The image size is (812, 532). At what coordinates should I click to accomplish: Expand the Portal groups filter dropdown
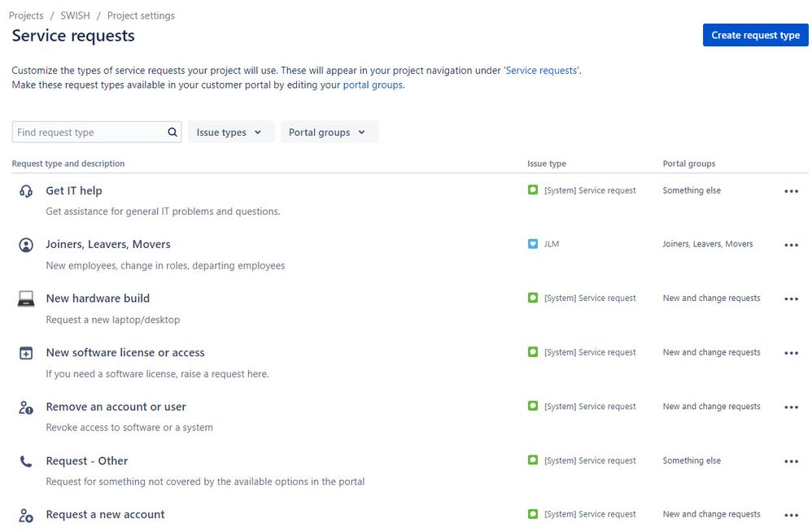click(x=329, y=133)
